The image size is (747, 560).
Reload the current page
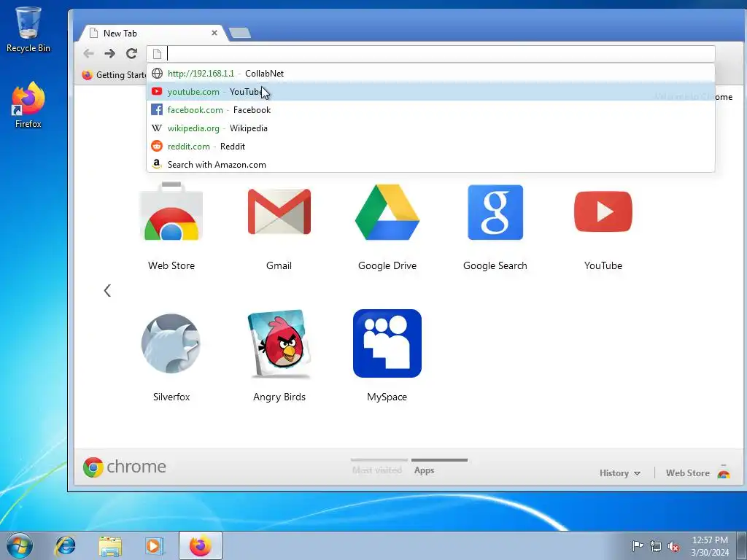(131, 53)
